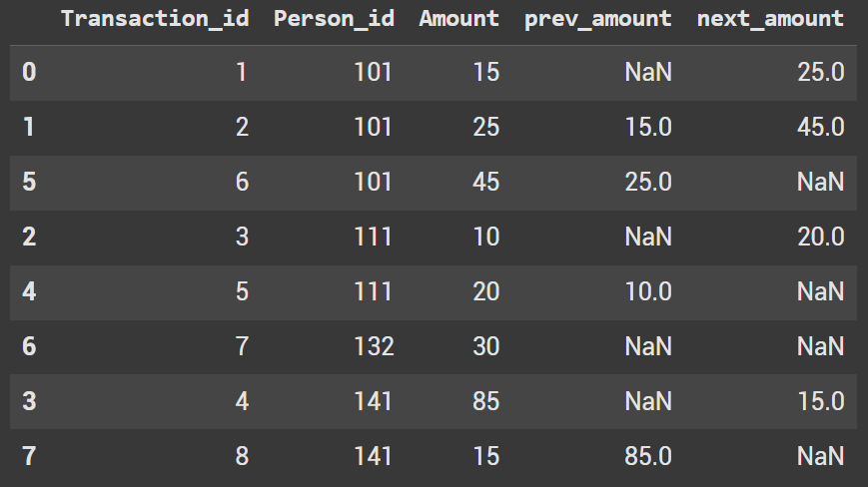
Task: Click row index label 0
Action: [x=27, y=73]
